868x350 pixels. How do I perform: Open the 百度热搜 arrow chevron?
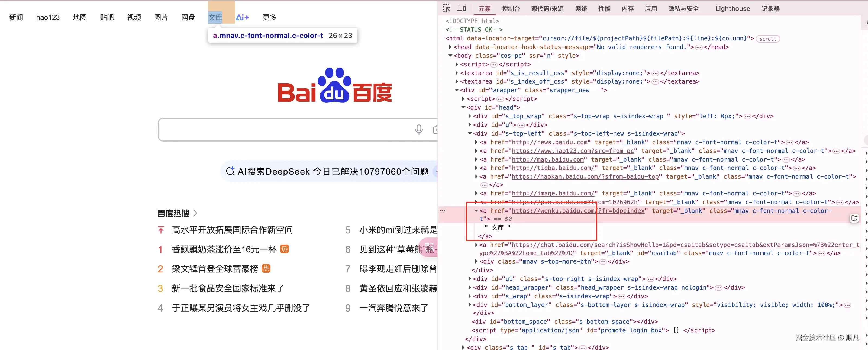[x=195, y=213]
